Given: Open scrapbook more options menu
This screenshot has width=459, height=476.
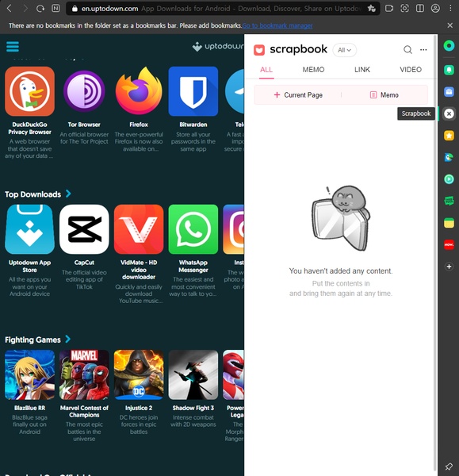Looking at the screenshot, I should 423,50.
